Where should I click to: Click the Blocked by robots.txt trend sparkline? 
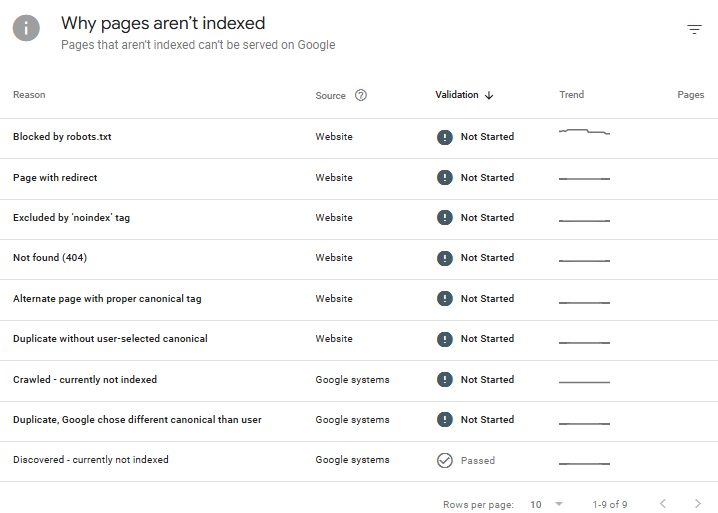click(x=584, y=132)
